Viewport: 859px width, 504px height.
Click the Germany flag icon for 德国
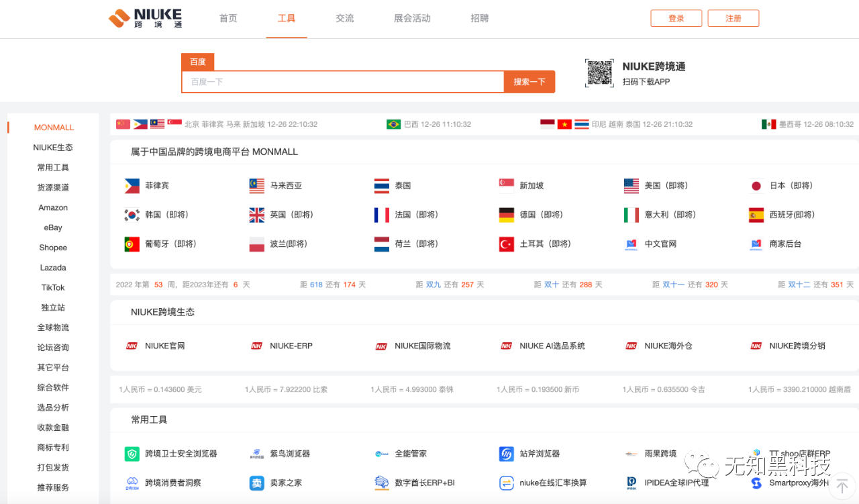pyautogui.click(x=507, y=215)
